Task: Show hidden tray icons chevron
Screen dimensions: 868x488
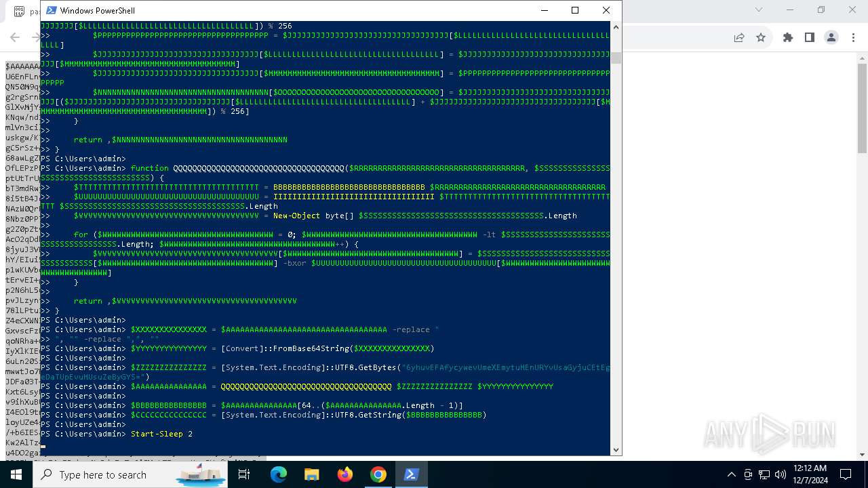Action: click(x=731, y=474)
